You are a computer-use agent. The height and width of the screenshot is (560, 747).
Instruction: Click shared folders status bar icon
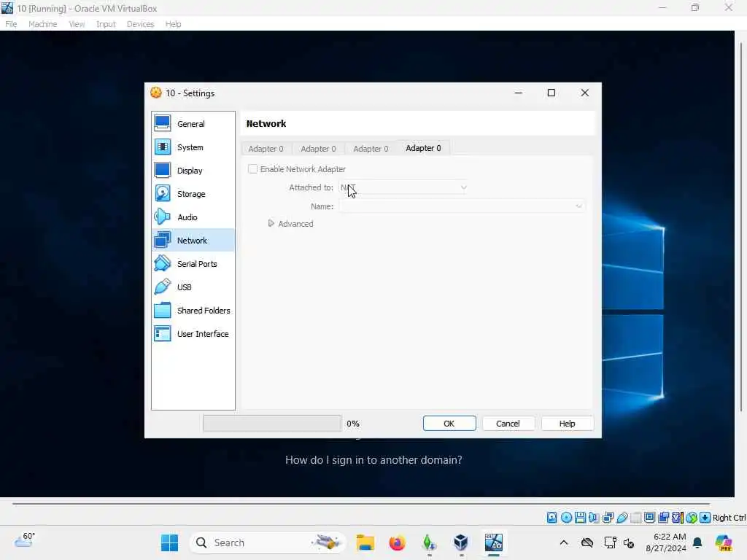click(x=635, y=518)
